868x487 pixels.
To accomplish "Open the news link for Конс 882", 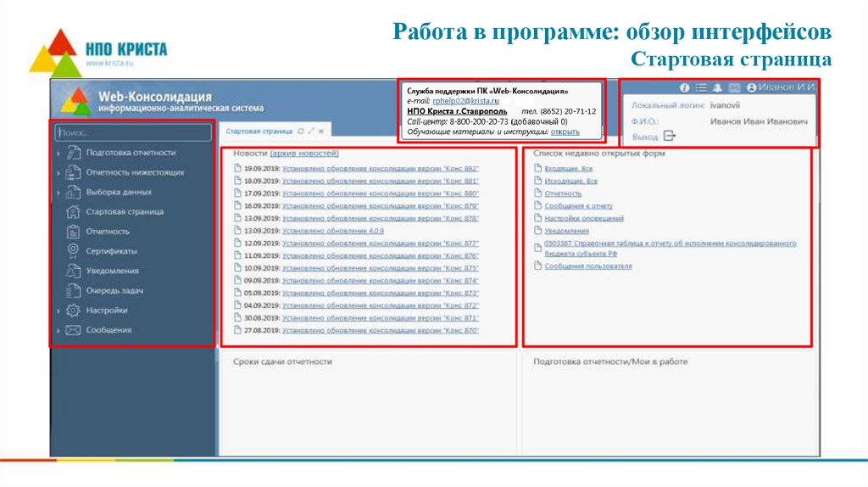I will pyautogui.click(x=381, y=169).
